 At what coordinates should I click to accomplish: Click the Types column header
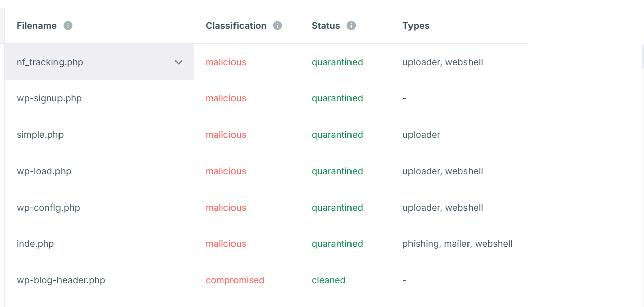click(416, 26)
